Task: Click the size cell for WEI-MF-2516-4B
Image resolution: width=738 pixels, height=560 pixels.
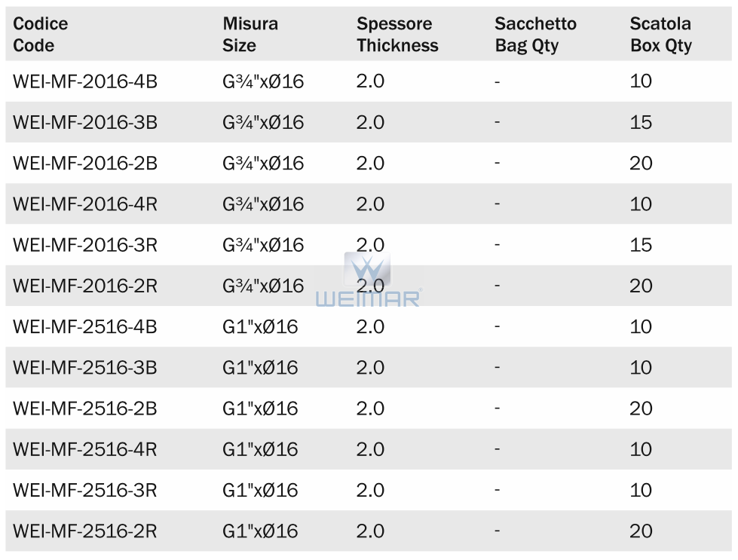Action: [260, 326]
